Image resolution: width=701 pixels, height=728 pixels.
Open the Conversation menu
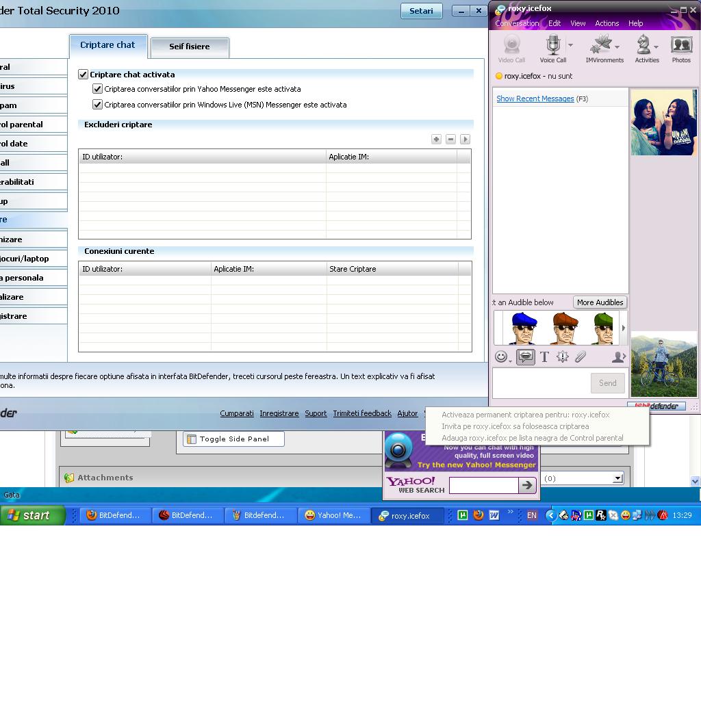tap(517, 23)
